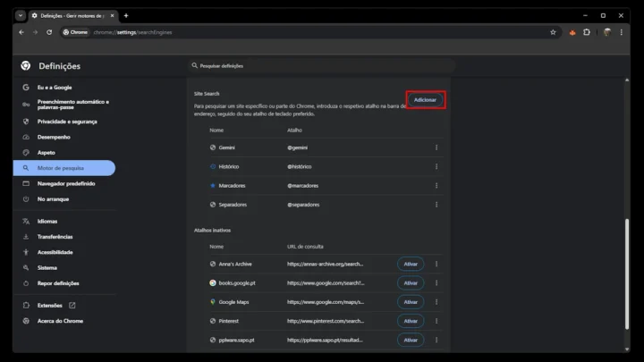The height and width of the screenshot is (362, 644).
Task: Go back using the back arrow
Action: [21, 32]
